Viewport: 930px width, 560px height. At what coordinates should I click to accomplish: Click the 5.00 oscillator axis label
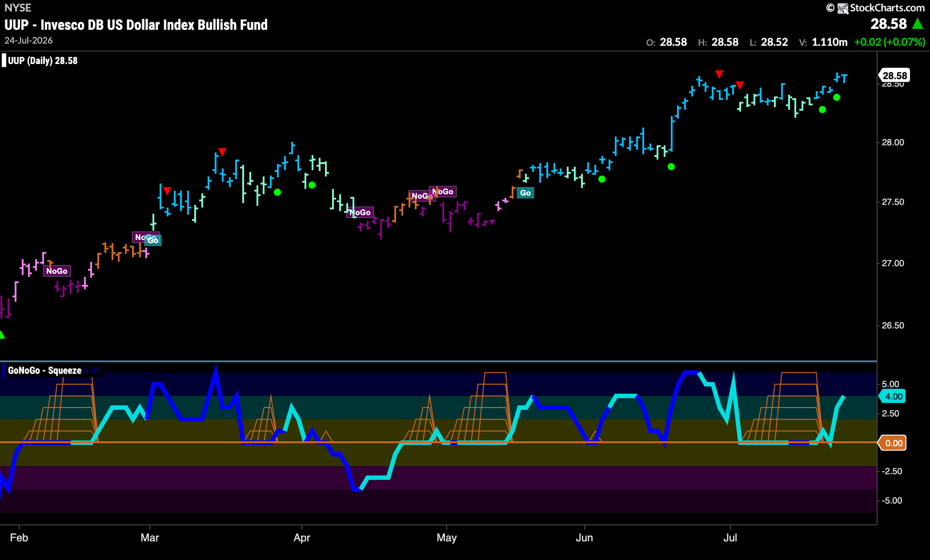coord(890,384)
